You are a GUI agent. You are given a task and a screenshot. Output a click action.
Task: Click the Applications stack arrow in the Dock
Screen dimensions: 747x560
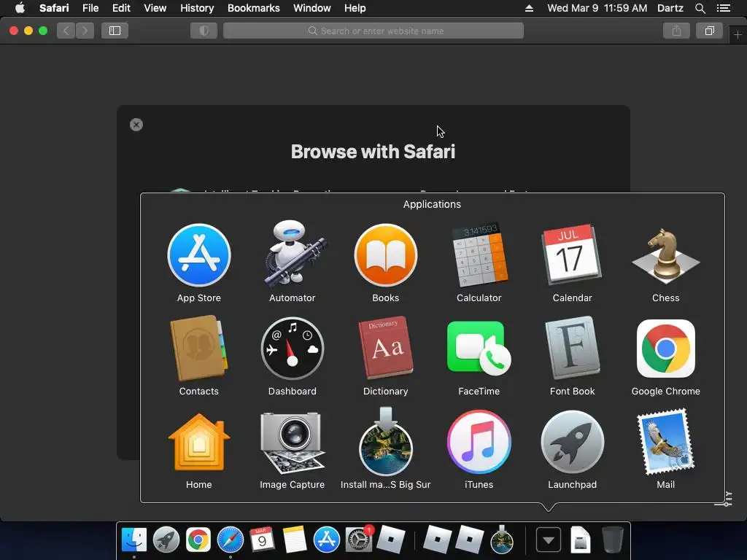point(549,540)
